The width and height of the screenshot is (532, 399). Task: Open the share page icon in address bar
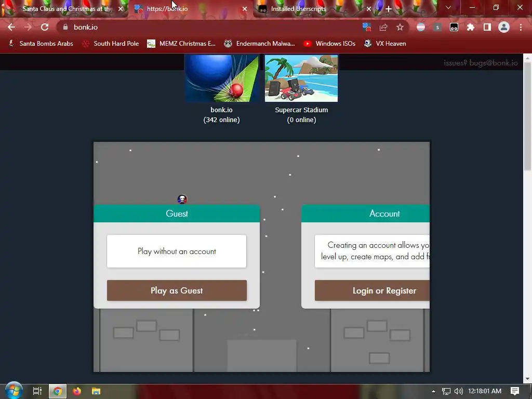click(383, 27)
